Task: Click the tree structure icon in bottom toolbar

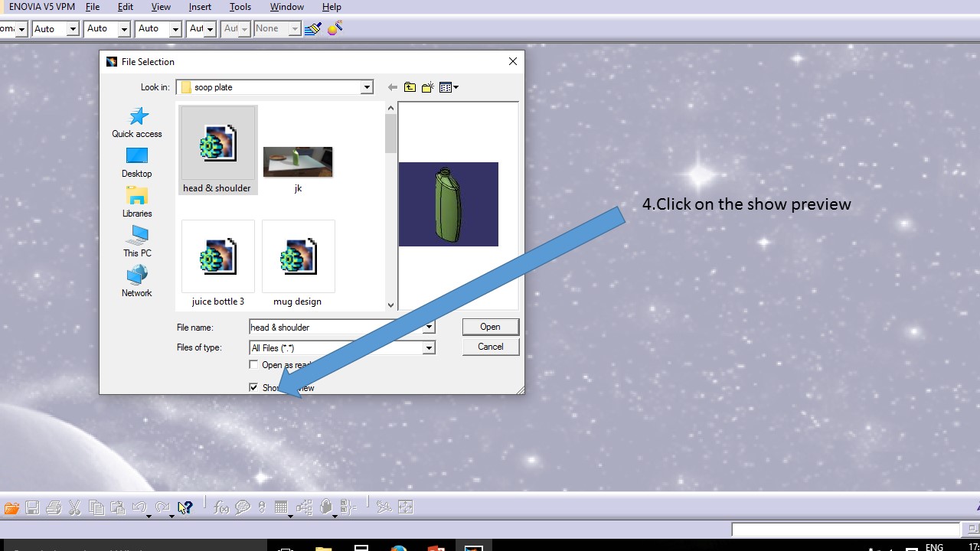Action: tap(304, 507)
